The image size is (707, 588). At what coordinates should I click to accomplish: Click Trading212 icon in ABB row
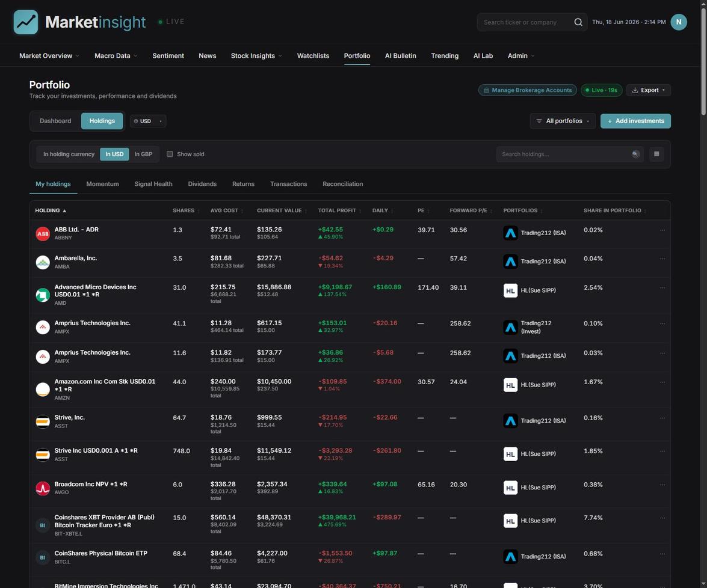click(510, 233)
